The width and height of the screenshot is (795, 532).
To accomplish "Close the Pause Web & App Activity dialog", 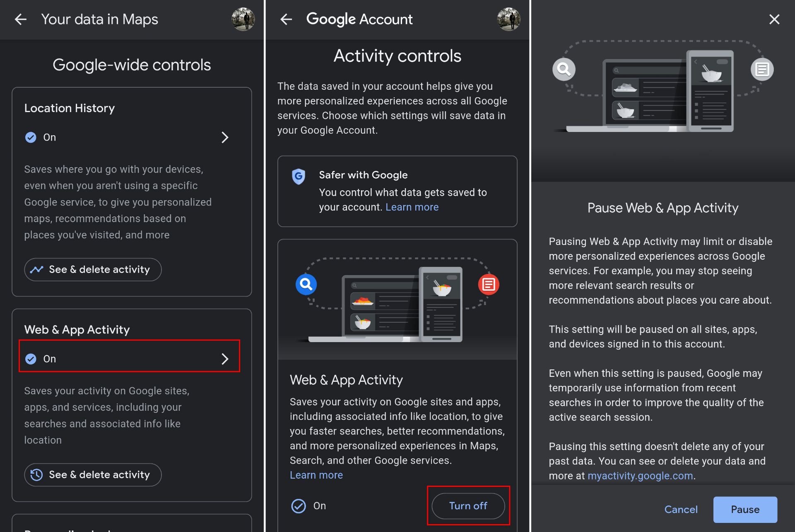I will 774,19.
